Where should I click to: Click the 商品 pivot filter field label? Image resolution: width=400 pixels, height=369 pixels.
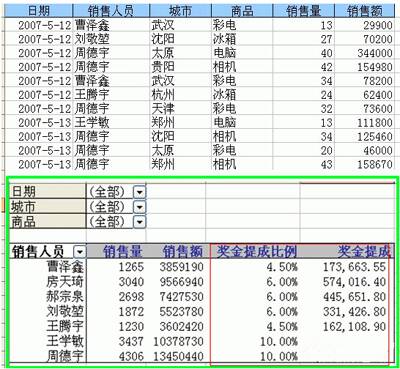pos(48,222)
